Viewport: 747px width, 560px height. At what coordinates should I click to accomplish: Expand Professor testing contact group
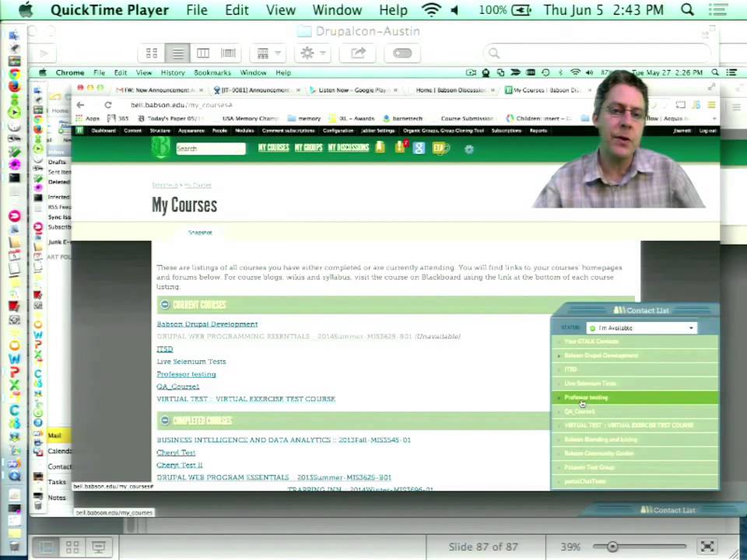click(x=635, y=397)
